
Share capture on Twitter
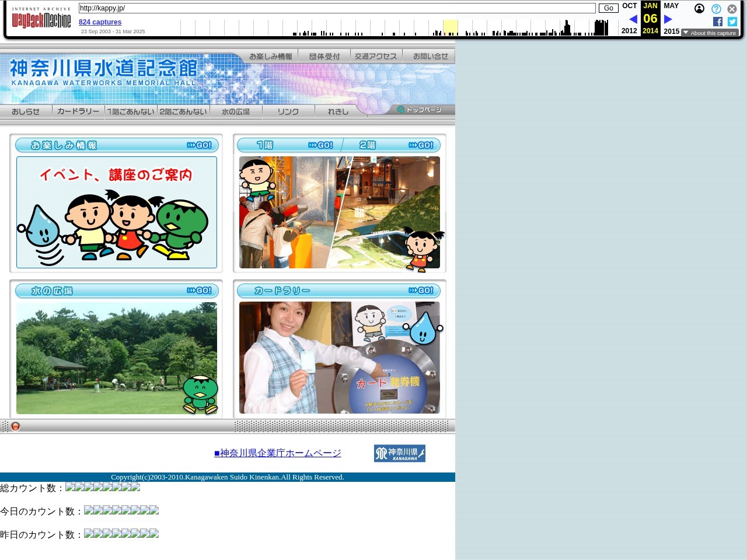732,22
